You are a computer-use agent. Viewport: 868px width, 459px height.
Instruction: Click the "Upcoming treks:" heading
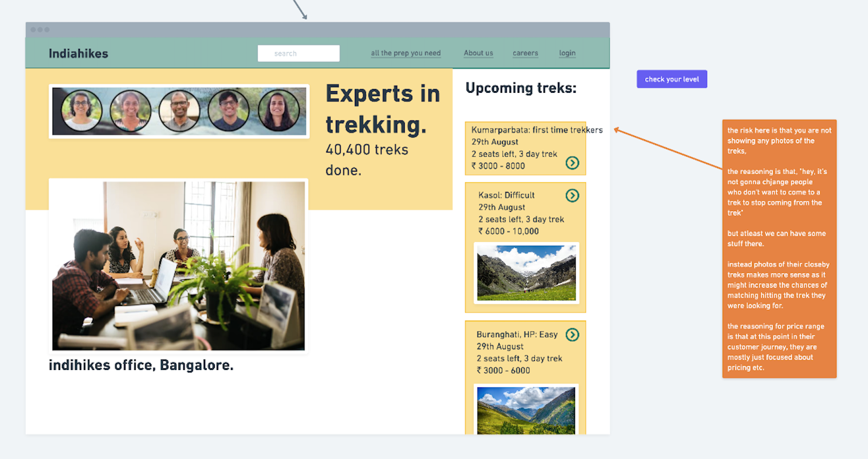(521, 88)
